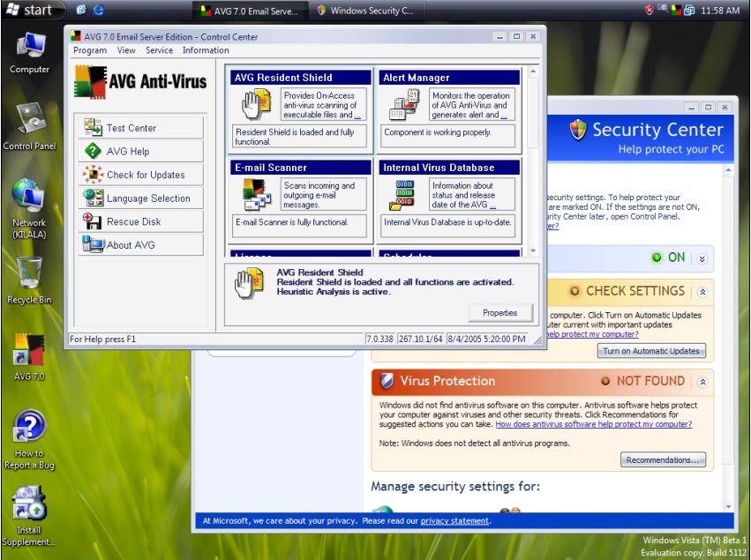Click the AVG component list scroll up arrow
751x560 pixels.
coord(533,71)
